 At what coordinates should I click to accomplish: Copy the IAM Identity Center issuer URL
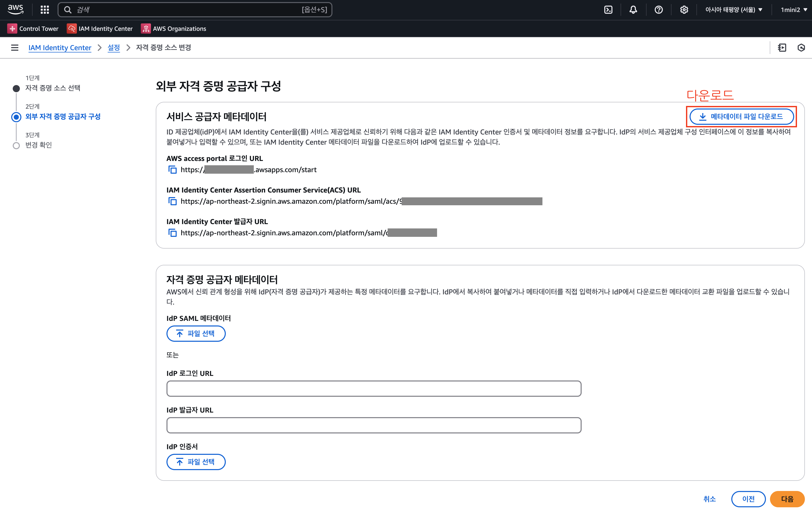pos(172,233)
